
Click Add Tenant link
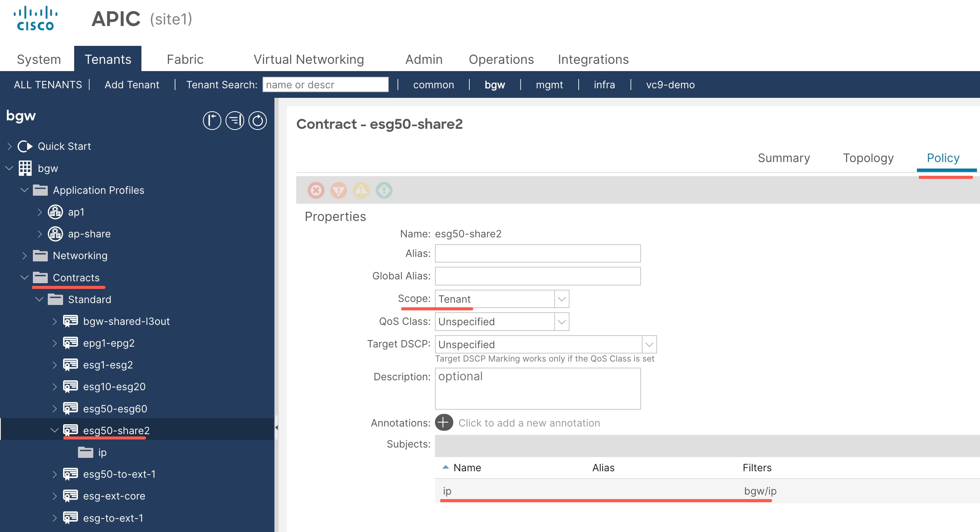point(132,84)
